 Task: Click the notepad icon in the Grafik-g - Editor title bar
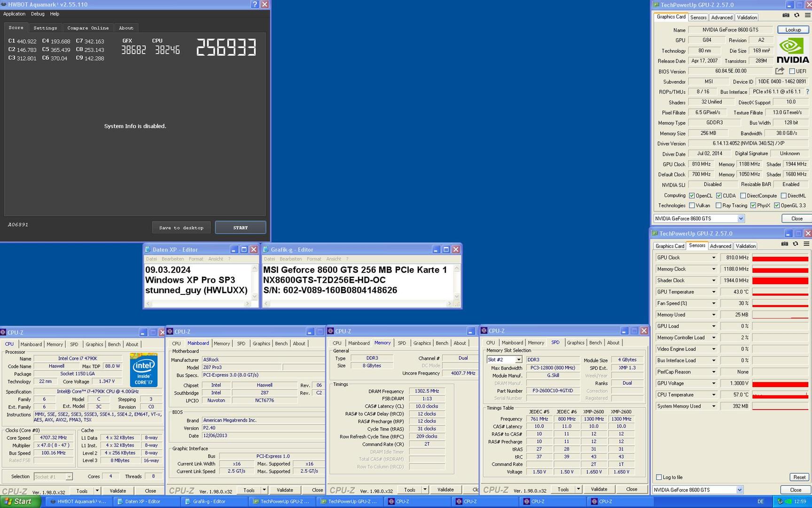click(x=266, y=249)
